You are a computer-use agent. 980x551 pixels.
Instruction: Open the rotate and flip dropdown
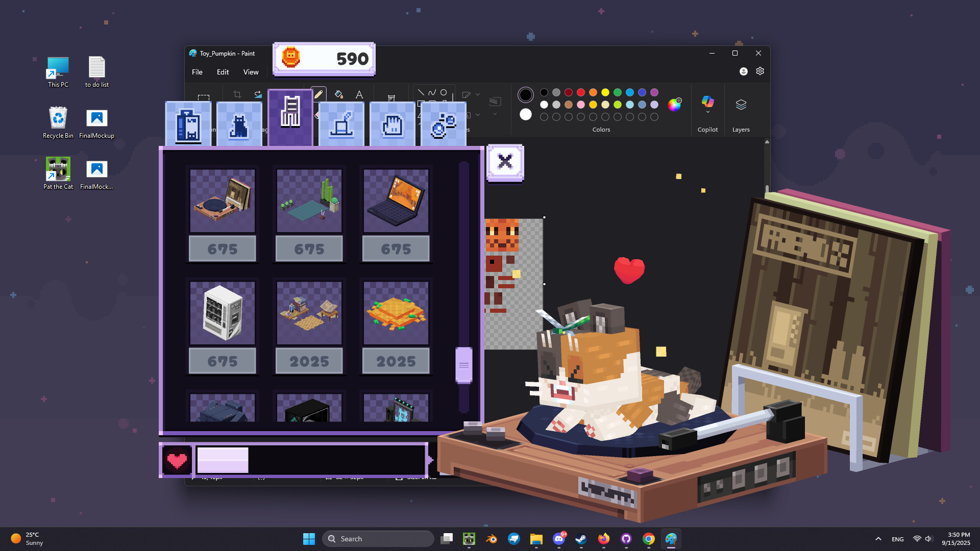257,94
